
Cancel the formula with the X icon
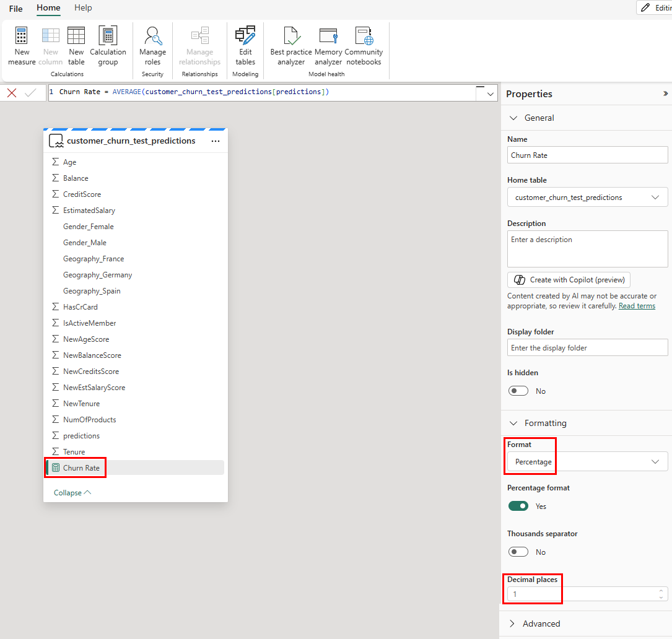pos(12,93)
